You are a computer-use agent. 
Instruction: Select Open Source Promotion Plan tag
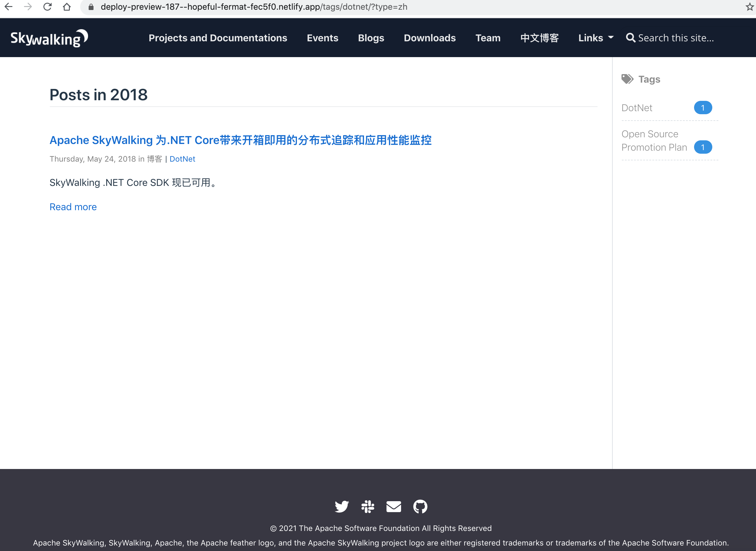point(654,140)
